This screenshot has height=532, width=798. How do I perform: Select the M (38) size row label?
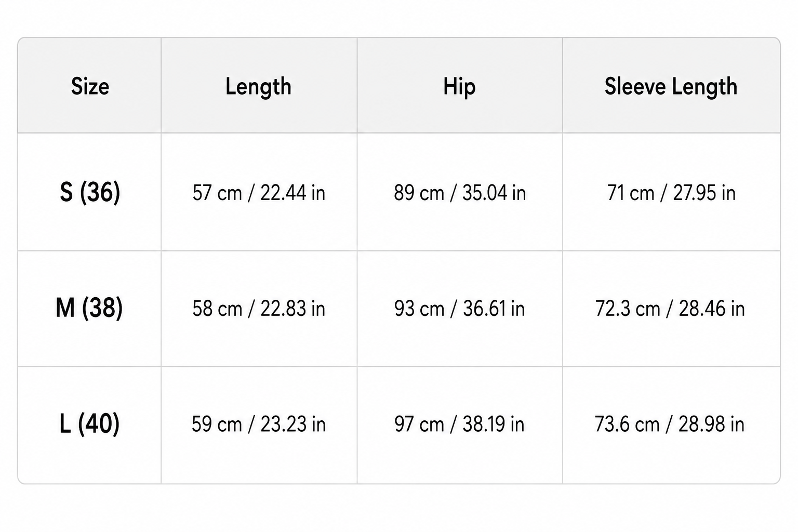(x=89, y=308)
